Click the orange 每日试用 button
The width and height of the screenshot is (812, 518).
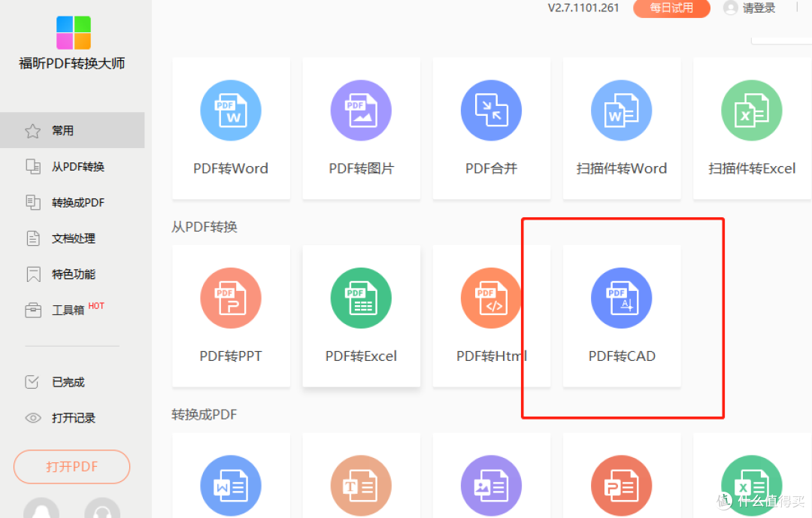tap(671, 8)
